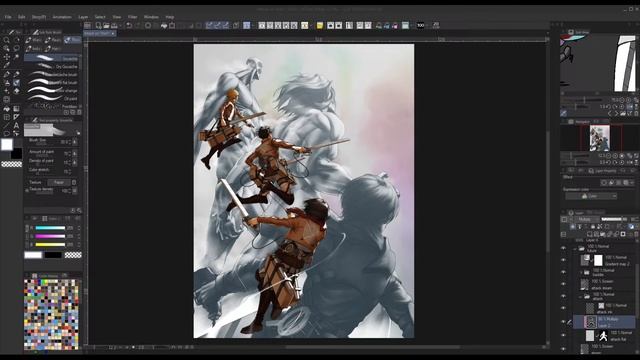The image size is (640, 360).
Task: Open the Edit menu
Action: tap(22, 17)
